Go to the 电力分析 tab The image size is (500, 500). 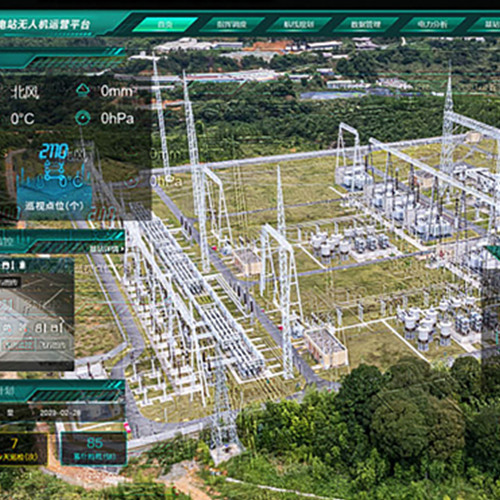pos(432,24)
